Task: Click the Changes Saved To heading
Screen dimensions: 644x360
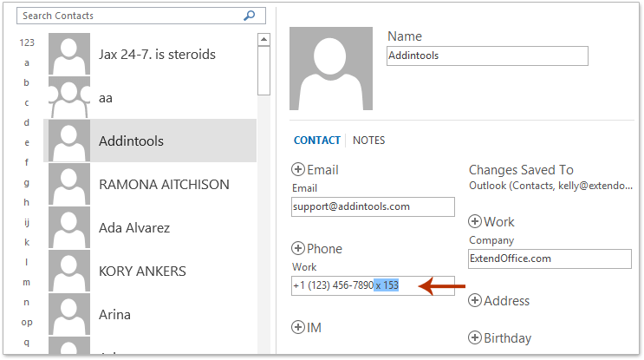Action: coord(521,170)
